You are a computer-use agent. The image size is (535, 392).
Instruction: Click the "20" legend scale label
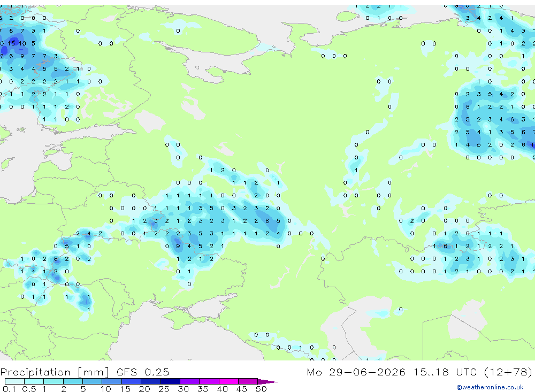coord(144,389)
